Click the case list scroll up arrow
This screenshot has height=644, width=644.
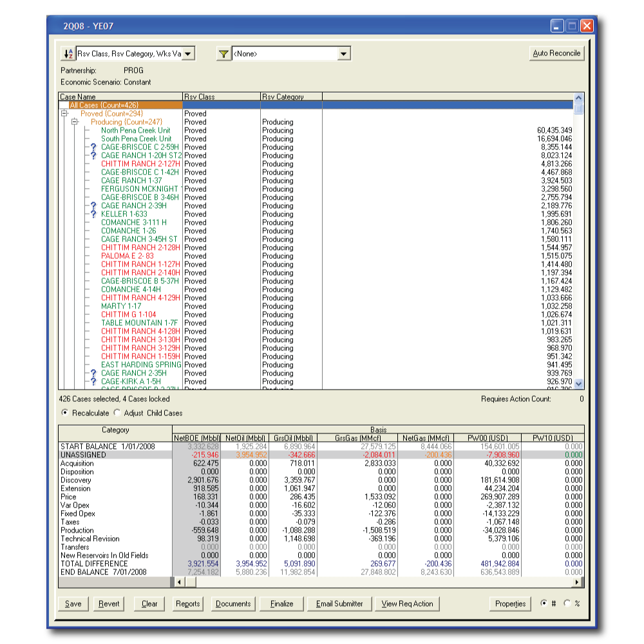579,97
